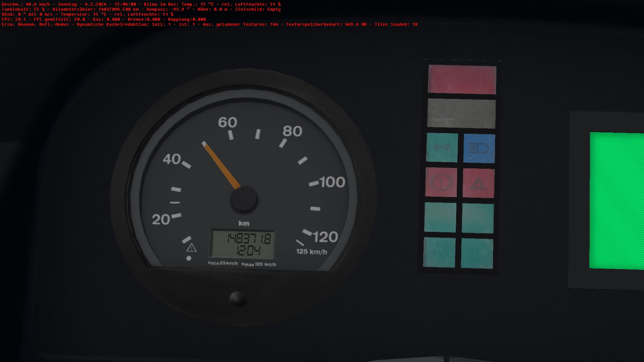Click the 125 km/h label on dial
The image size is (644, 362).
[311, 251]
